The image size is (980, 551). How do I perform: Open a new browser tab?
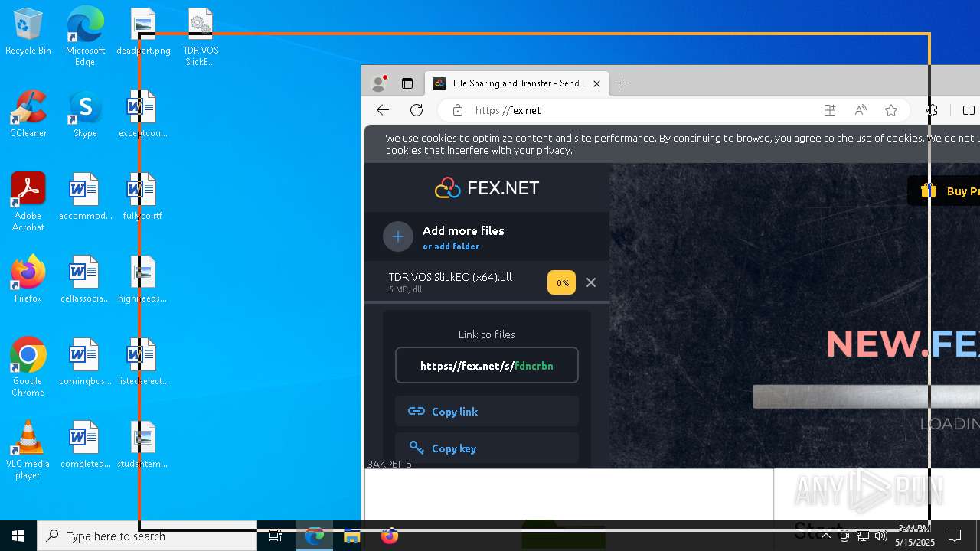622,83
